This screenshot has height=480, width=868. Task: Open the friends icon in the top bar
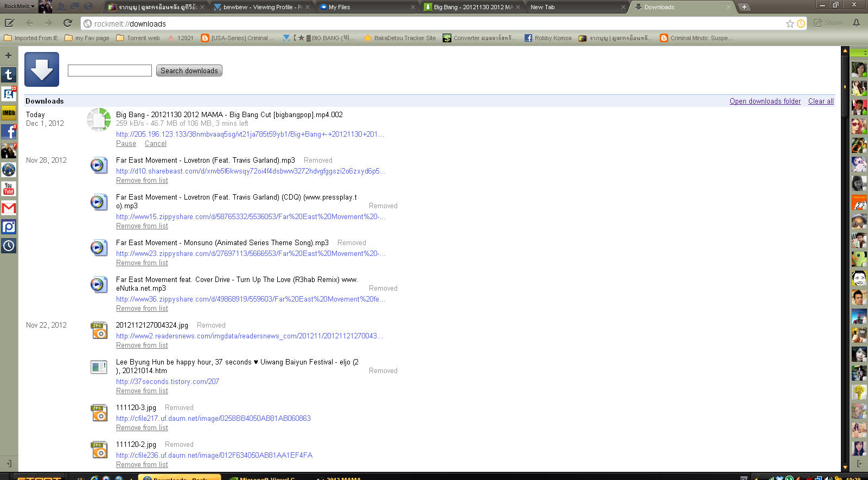[61, 7]
